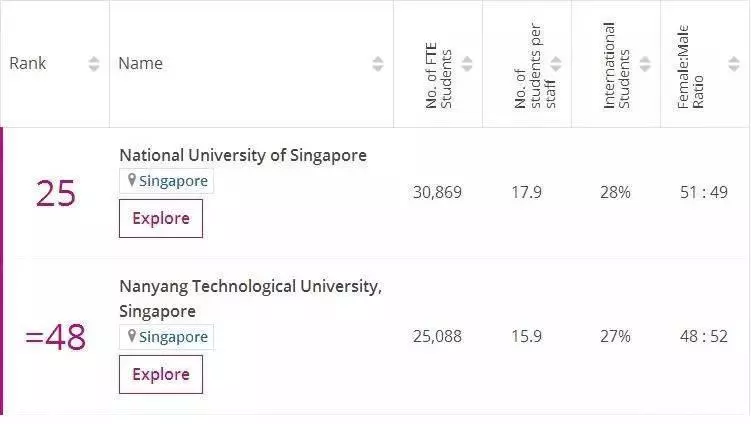
Task: Select the =48 rank cell
Action: (56, 337)
